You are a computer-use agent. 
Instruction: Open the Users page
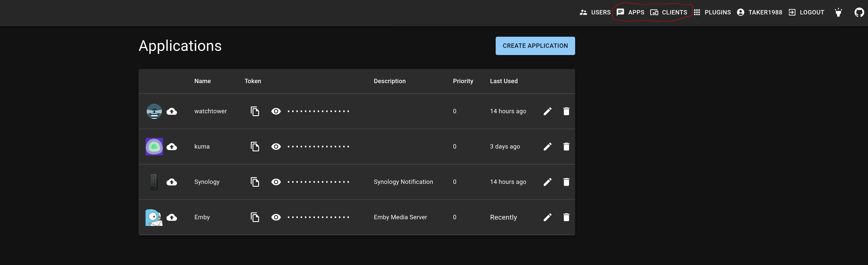click(x=595, y=12)
